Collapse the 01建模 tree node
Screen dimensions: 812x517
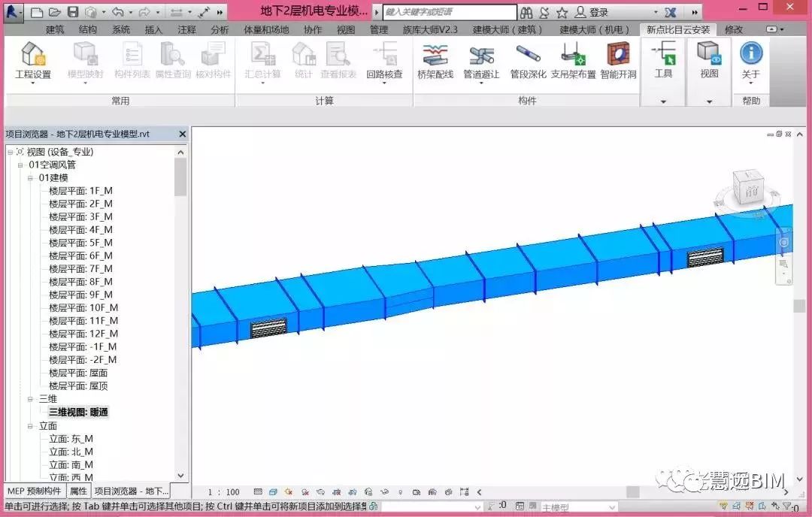pos(30,178)
